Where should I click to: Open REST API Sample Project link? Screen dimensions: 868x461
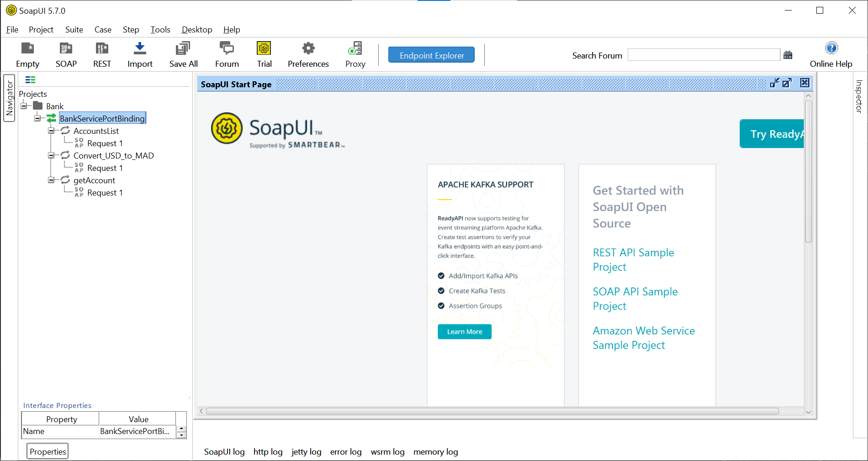[x=633, y=260]
